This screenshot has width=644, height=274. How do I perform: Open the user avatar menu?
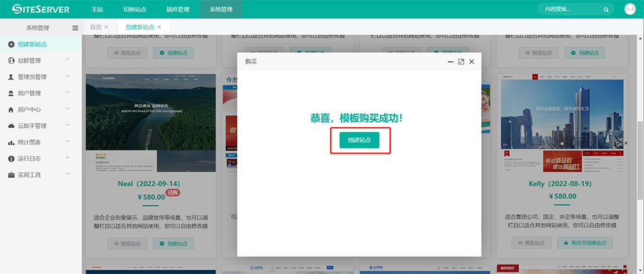coord(630,9)
